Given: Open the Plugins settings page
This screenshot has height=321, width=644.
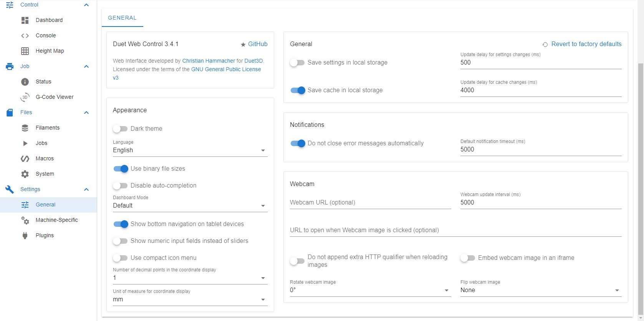Looking at the screenshot, I should [48, 235].
